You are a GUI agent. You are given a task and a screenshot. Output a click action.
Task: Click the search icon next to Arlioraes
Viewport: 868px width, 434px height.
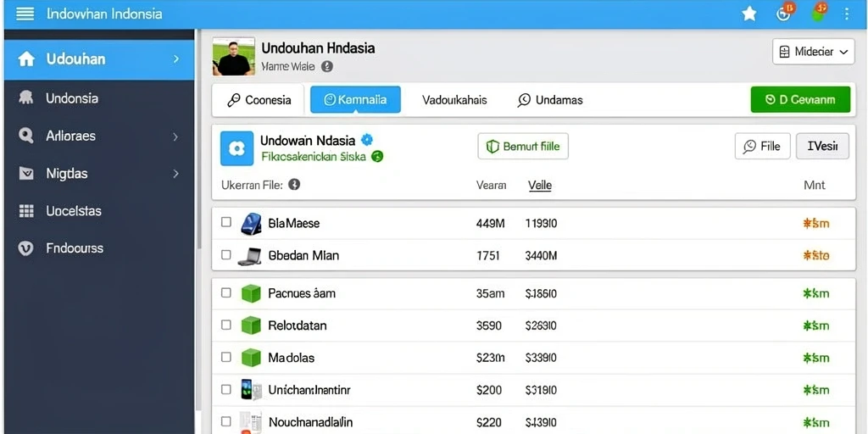click(26, 135)
